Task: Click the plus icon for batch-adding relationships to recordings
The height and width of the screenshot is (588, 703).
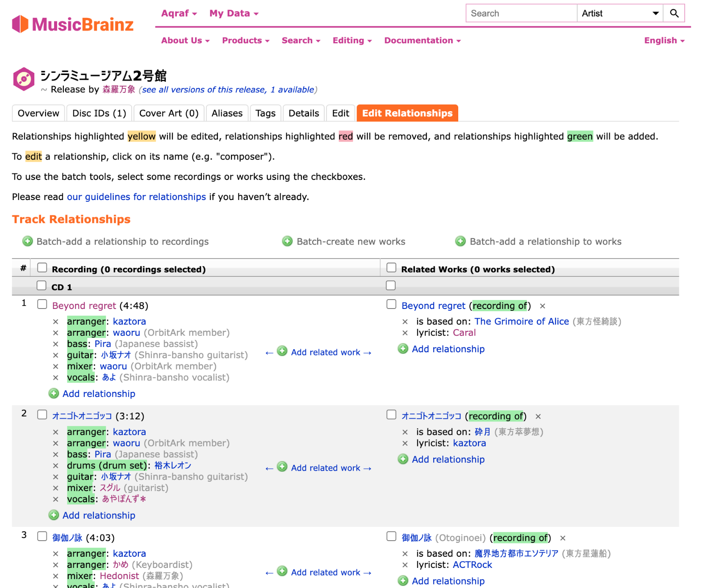Action: (28, 242)
